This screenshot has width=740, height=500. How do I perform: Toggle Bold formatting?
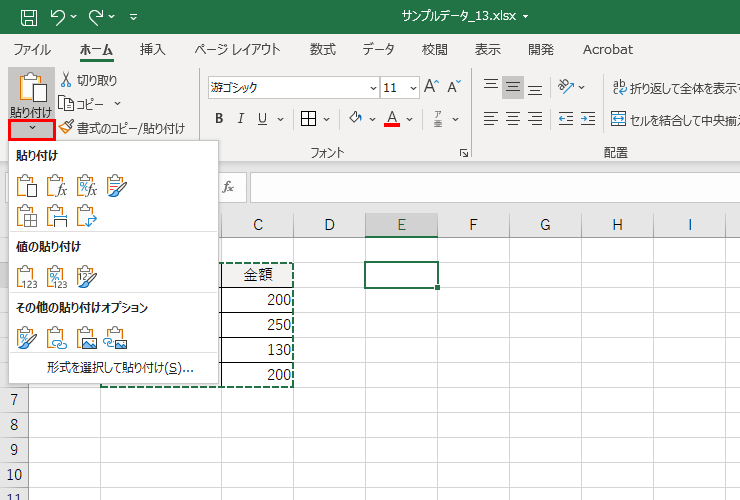click(219, 119)
